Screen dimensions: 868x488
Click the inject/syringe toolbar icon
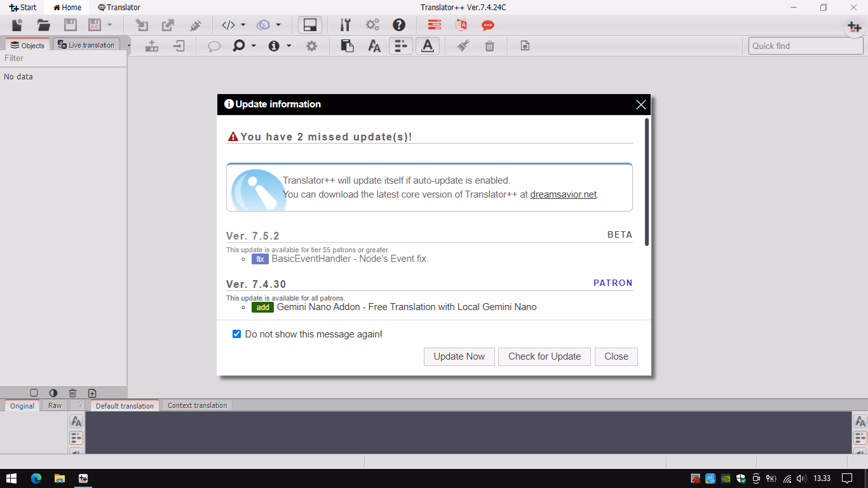click(x=195, y=25)
